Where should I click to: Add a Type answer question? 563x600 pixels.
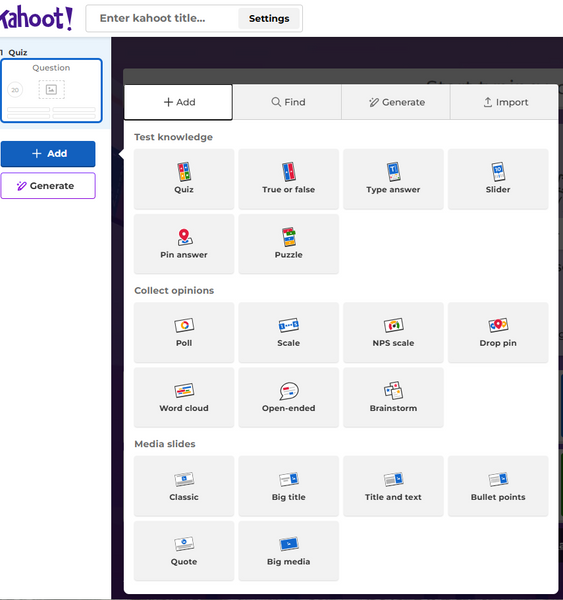393,179
